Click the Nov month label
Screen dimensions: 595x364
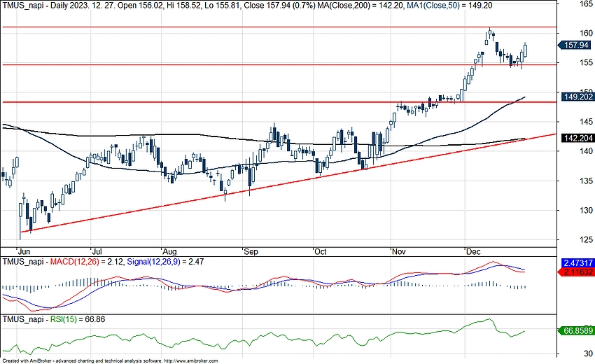pos(399,251)
